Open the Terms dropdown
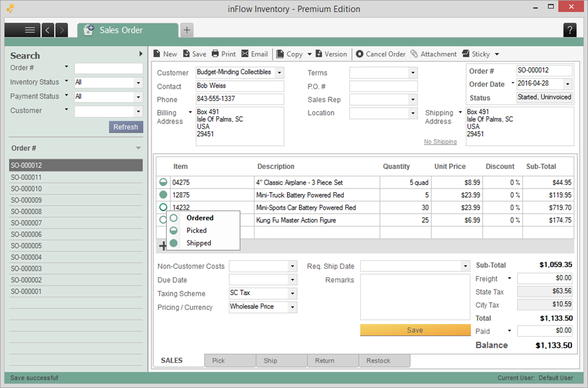The width and height of the screenshot is (588, 388). [x=413, y=73]
